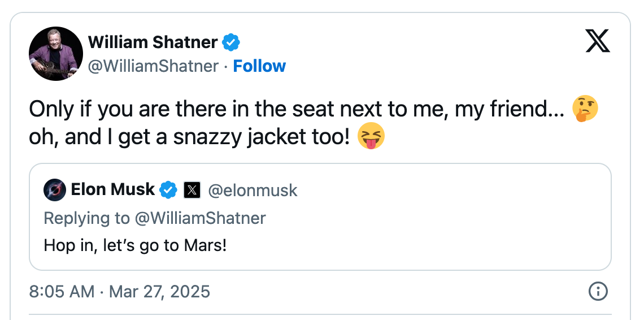
Task: Click the "Hop in, let's go to Mars!" text
Action: [135, 246]
